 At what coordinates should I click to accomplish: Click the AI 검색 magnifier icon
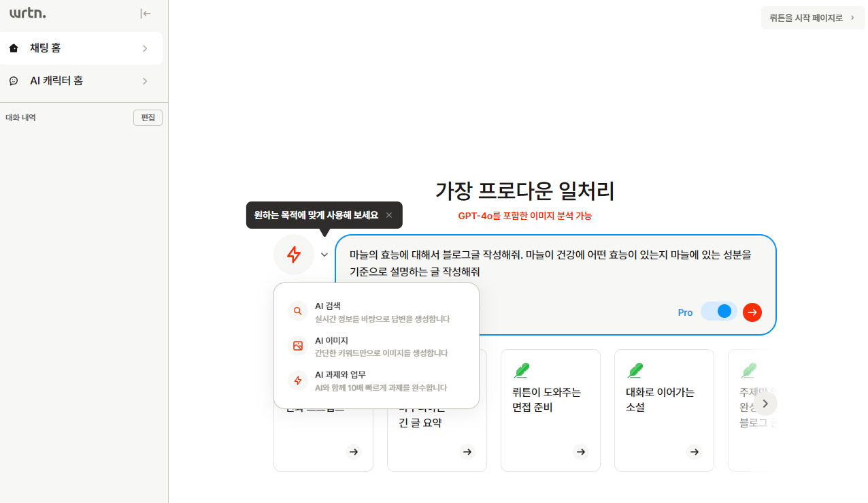pyautogui.click(x=298, y=312)
